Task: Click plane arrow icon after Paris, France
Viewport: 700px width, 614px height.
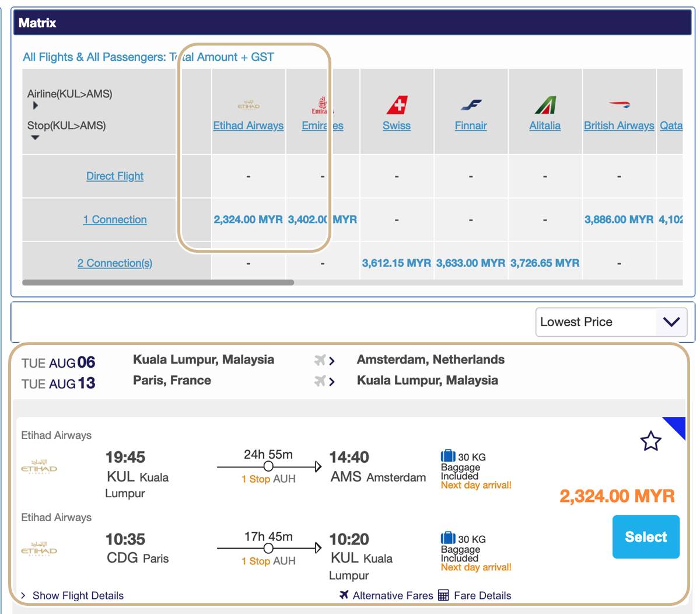Action: pos(324,381)
